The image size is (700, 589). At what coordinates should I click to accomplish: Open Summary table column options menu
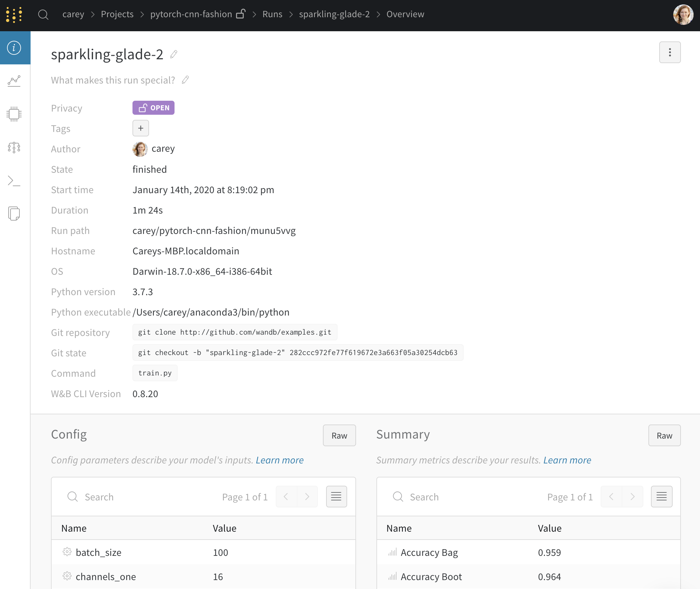tap(661, 497)
